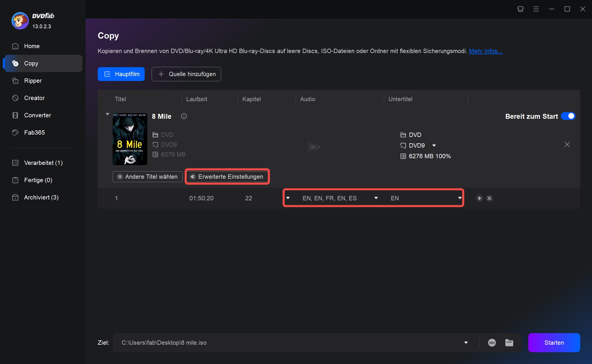Click the 8 Mile cover thumbnail
592x364 pixels.
tap(130, 139)
